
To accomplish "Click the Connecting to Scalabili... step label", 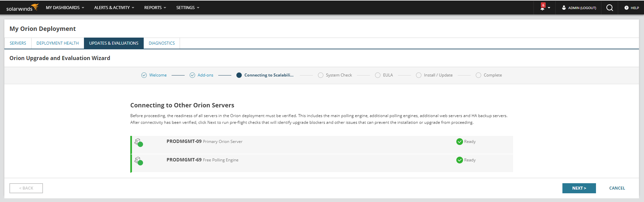I will click(269, 75).
